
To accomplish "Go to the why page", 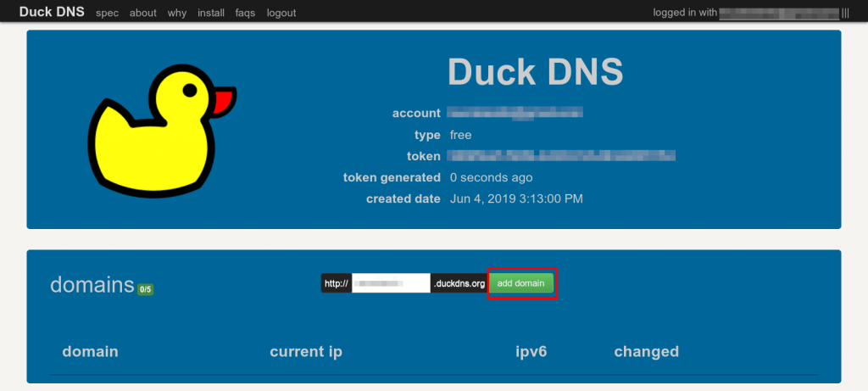I will (x=176, y=13).
